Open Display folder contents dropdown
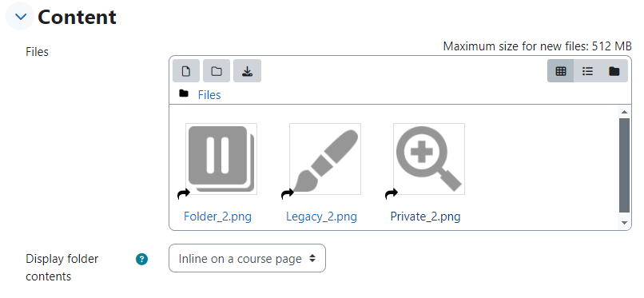644x298 pixels. (247, 258)
